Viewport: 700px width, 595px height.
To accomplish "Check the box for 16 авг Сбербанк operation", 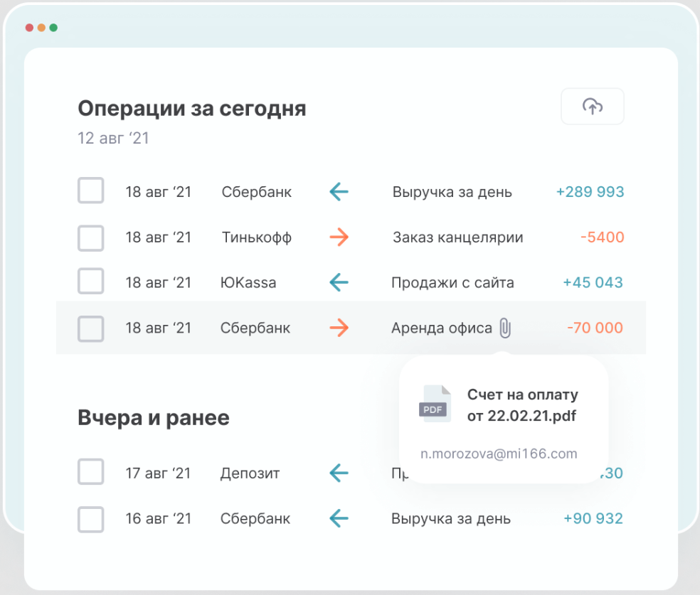I will (x=91, y=520).
